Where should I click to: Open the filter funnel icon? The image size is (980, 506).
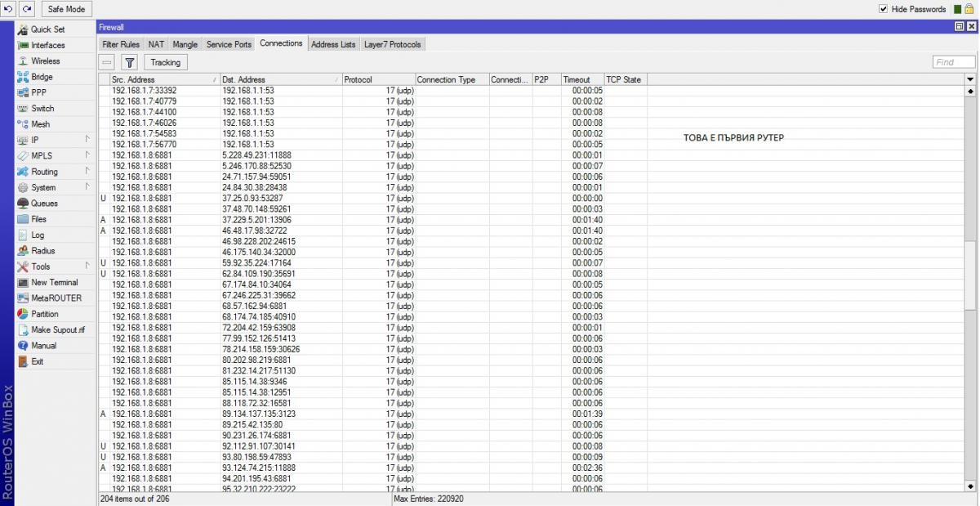point(129,62)
